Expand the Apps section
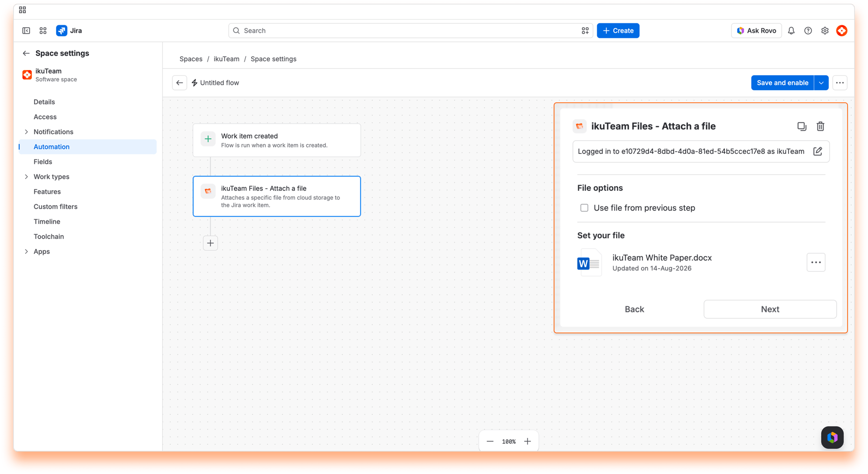 tap(26, 251)
